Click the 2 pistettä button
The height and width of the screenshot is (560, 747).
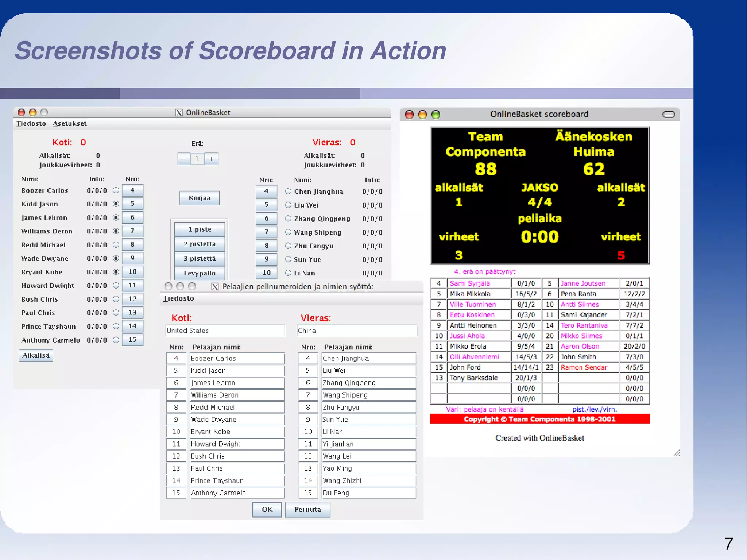click(x=200, y=244)
